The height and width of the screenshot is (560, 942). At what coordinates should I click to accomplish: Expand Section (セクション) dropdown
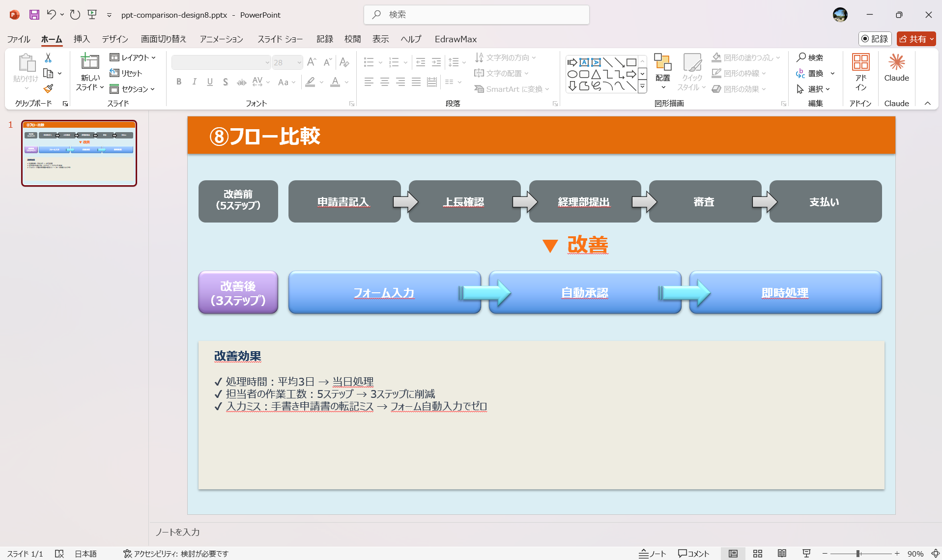[132, 89]
